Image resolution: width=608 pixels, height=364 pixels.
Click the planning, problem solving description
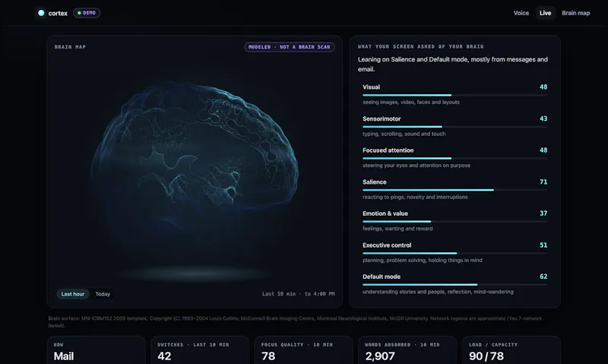(423, 260)
